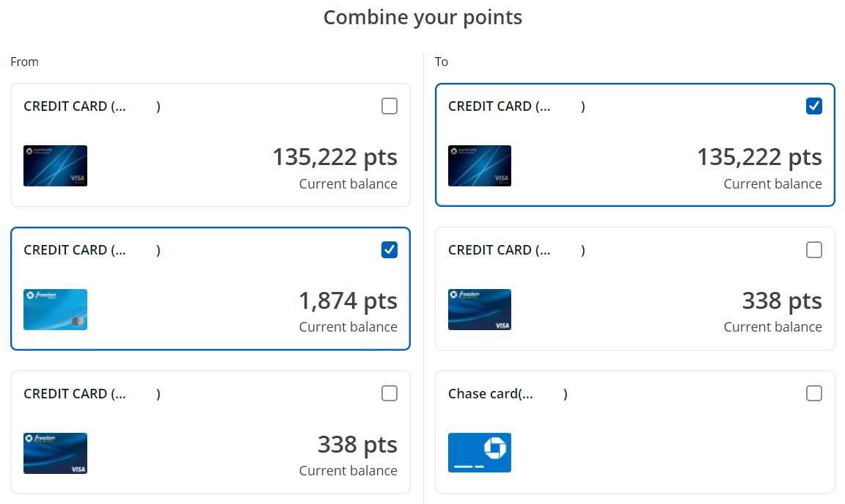
Task: Click the "To" column label
Action: pos(442,62)
